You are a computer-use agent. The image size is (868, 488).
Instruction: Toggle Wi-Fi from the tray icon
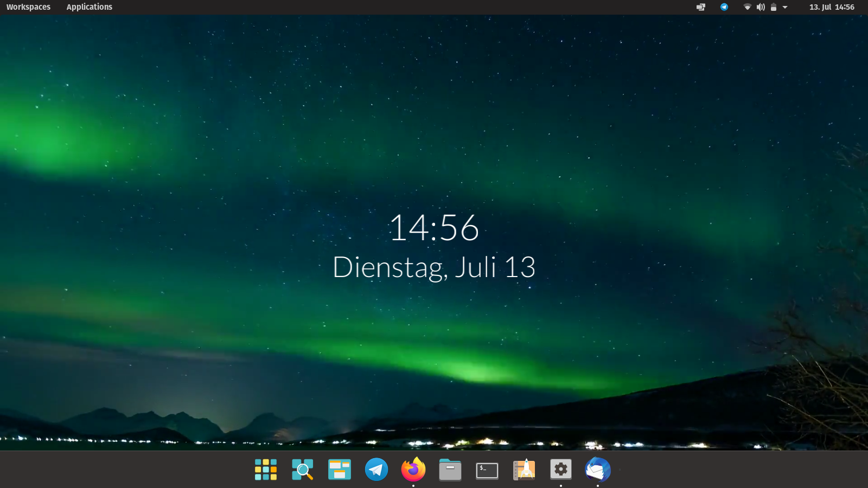pyautogui.click(x=747, y=7)
